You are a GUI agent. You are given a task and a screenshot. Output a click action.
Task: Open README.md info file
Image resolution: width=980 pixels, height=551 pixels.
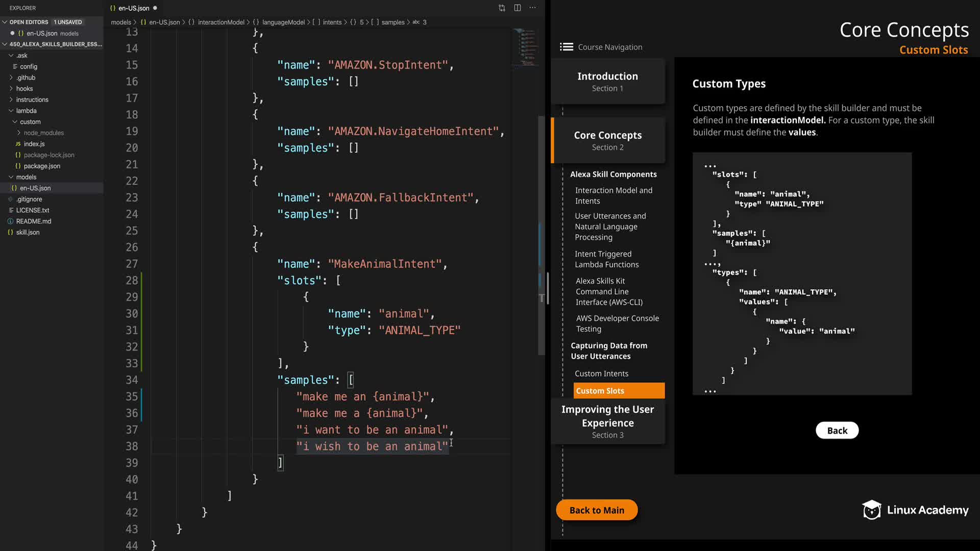point(33,221)
